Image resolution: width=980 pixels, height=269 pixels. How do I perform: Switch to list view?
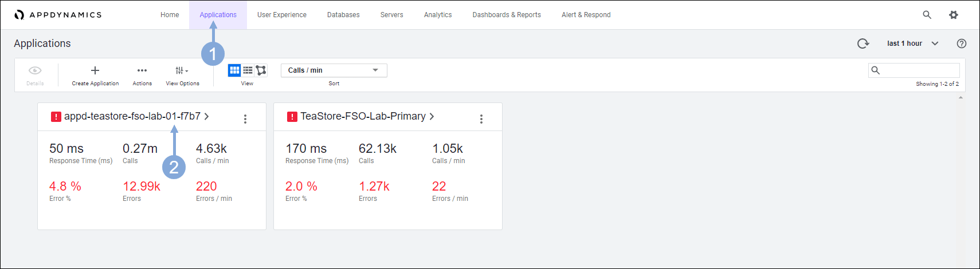[248, 70]
